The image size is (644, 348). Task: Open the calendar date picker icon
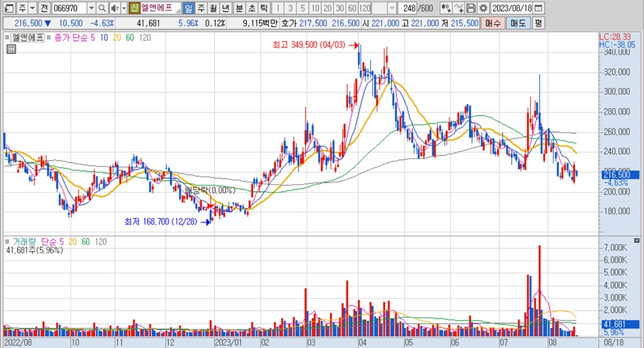pos(538,8)
